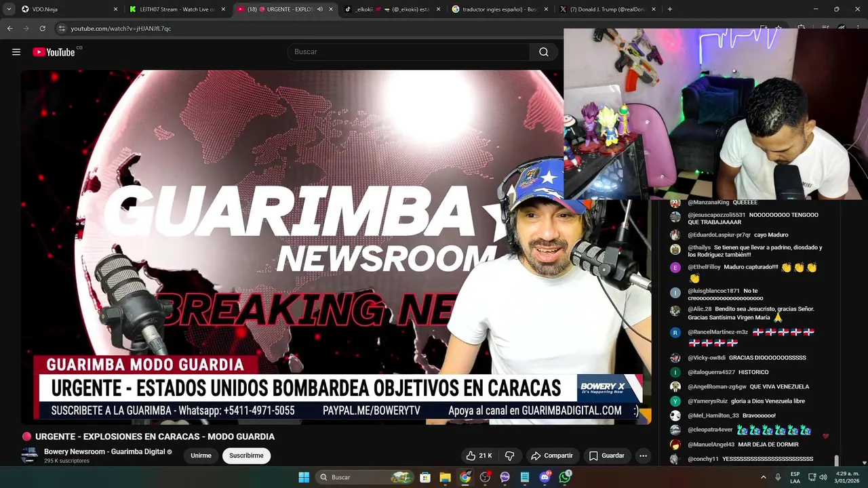This screenshot has height=488, width=868.
Task: Click the Suscribirme button
Action: (246, 455)
